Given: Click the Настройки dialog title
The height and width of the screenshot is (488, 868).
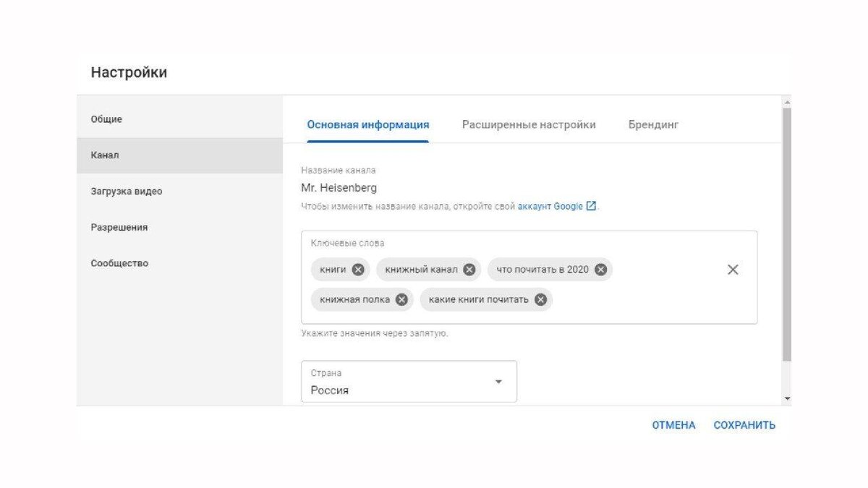Looking at the screenshot, I should (129, 72).
